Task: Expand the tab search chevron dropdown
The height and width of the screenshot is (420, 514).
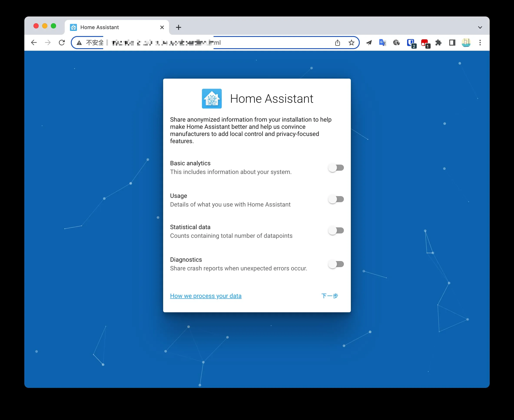Action: (480, 27)
